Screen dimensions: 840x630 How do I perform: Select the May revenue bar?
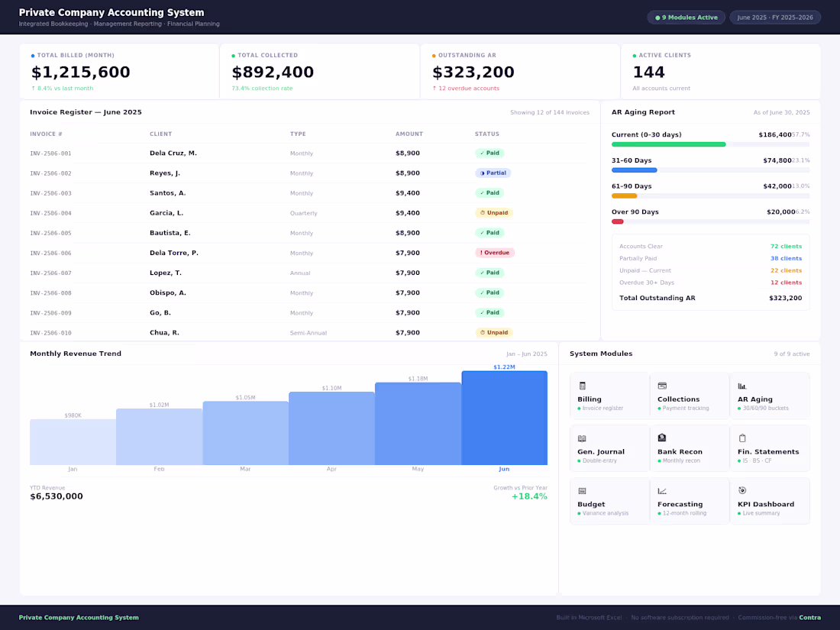(418, 424)
